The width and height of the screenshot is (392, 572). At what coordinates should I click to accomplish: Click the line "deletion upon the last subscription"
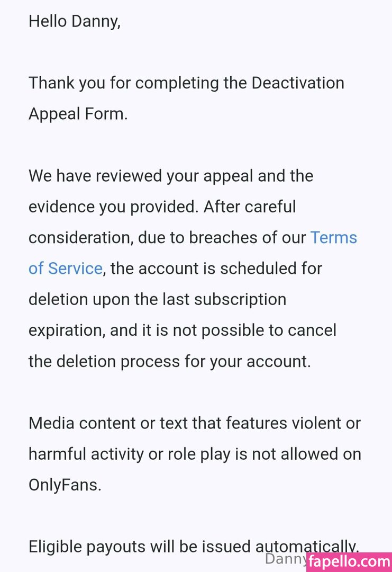(157, 299)
